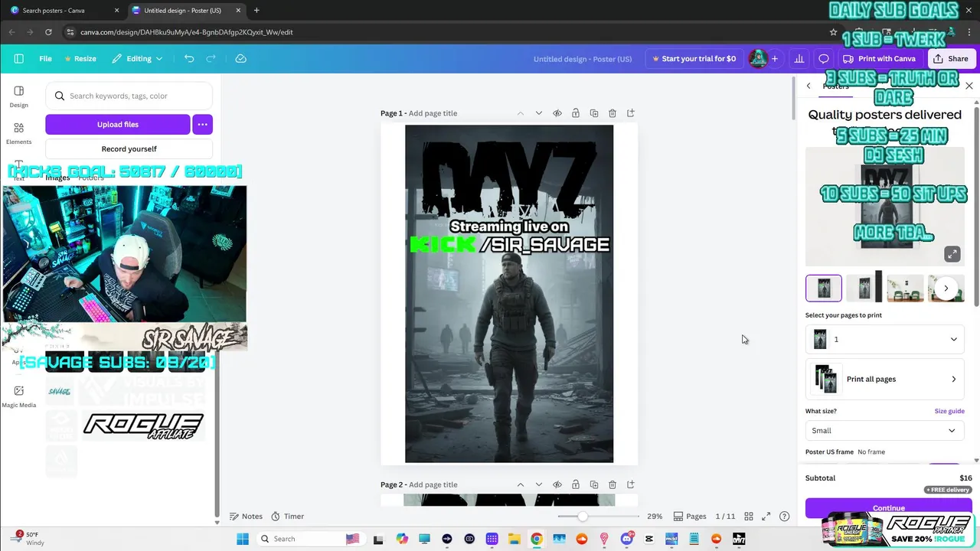Open the Canva main menu hamburger

point(18,58)
